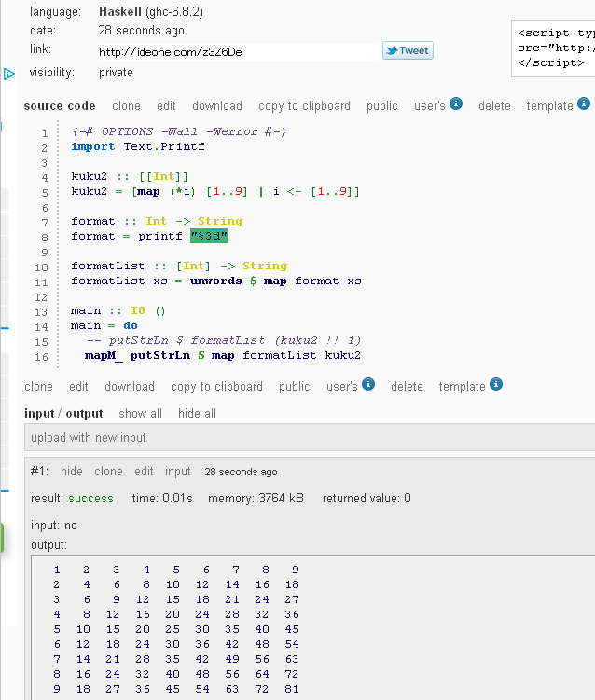Click 'source code' heading
This screenshot has height=700, width=595.
tap(60, 106)
